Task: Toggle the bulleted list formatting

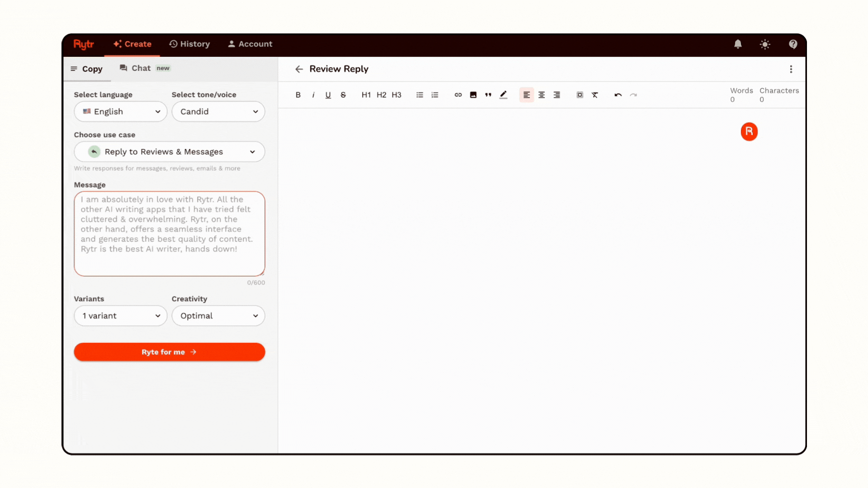Action: coord(420,95)
